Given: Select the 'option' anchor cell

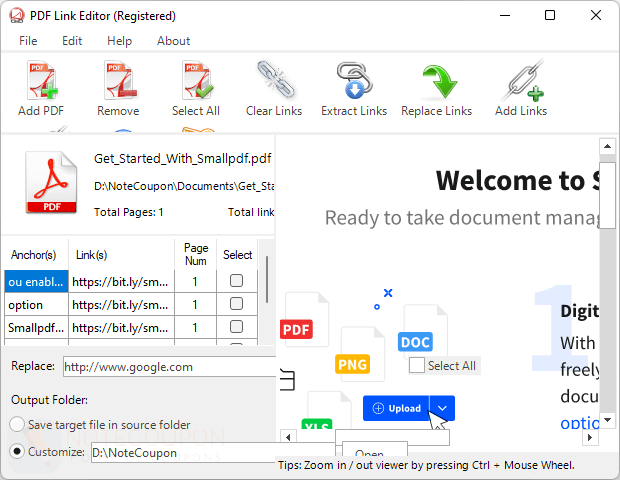Looking at the screenshot, I should point(36,304).
